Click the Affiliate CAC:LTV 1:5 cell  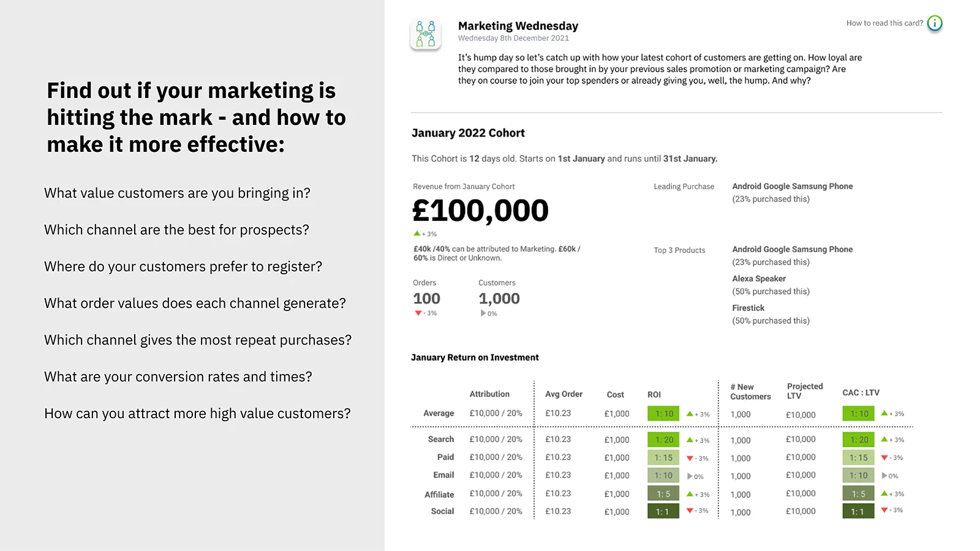click(858, 493)
